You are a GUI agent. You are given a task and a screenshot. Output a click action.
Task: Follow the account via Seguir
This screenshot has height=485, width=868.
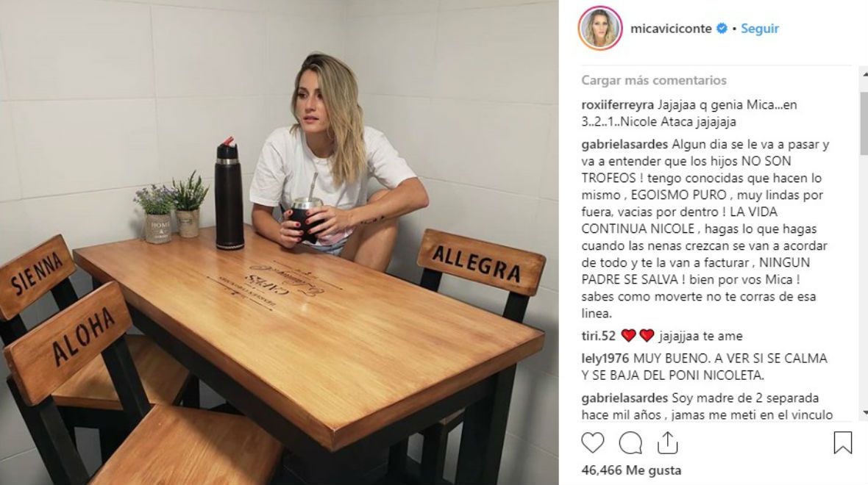(x=759, y=29)
